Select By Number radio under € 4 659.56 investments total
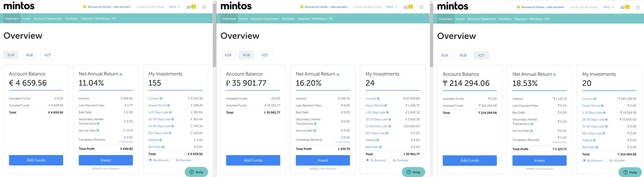 tap(173, 160)
